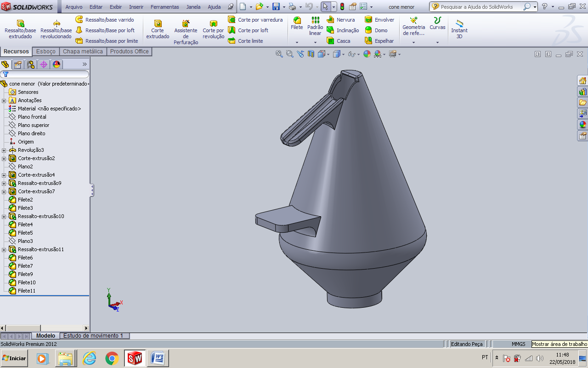This screenshot has height=368, width=588.
Task: Toggle the menu bar pin
Action: [x=231, y=7]
